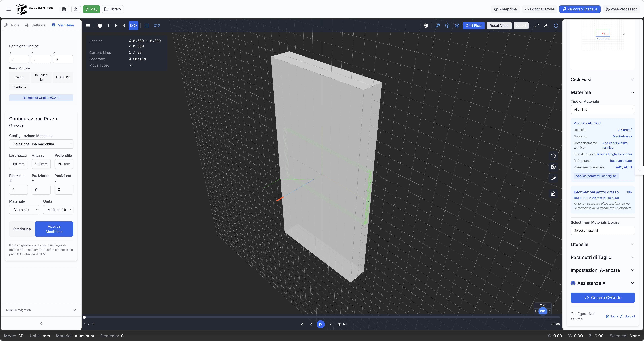Expand the Assistenza AI section
This screenshot has width=644, height=341.
pos(603,283)
